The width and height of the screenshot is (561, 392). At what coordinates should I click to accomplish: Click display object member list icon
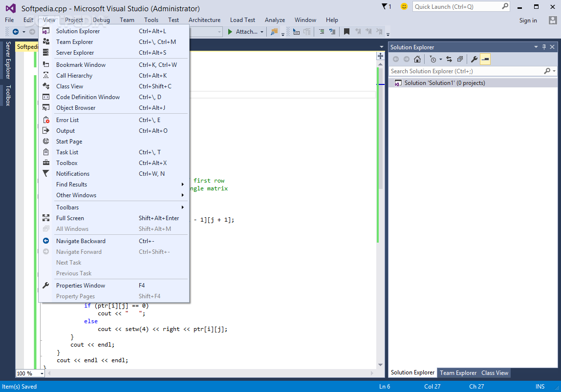(x=296, y=32)
